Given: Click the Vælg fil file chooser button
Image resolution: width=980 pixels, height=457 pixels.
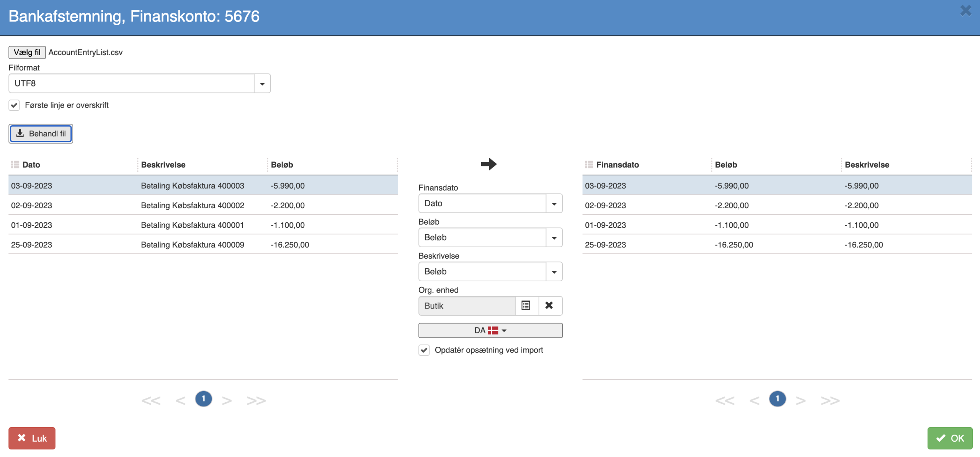Looking at the screenshot, I should pos(27,52).
